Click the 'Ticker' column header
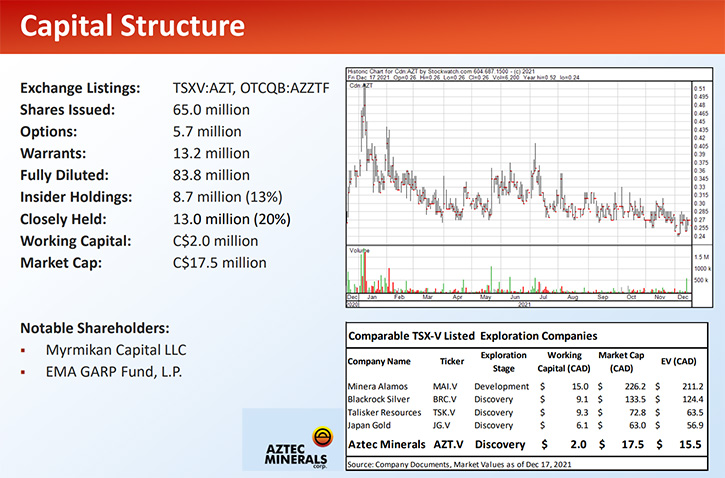This screenshot has width=725, height=478. tap(452, 362)
